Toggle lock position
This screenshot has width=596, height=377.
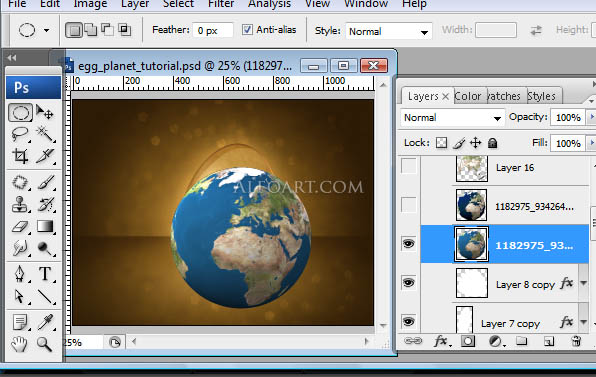(476, 143)
